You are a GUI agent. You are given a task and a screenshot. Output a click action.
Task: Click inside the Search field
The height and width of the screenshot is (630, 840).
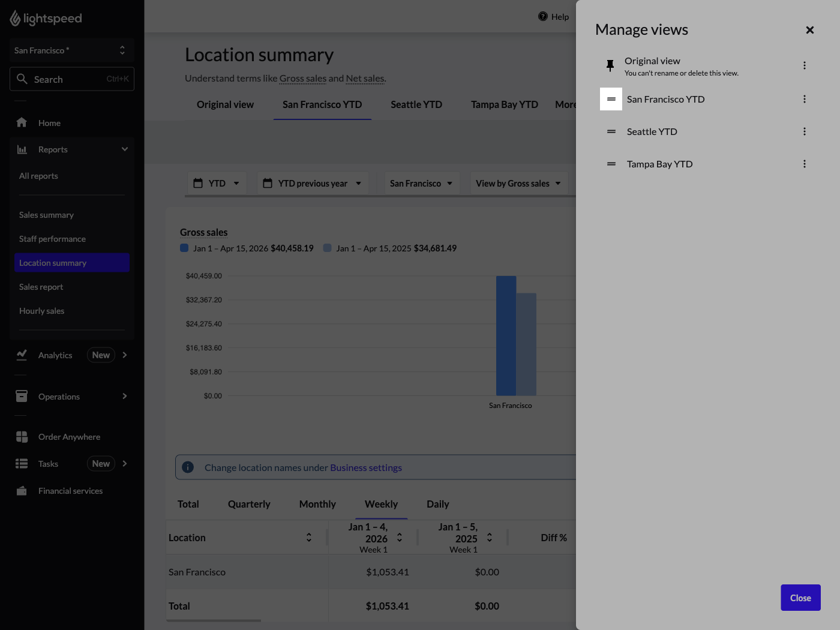71,79
